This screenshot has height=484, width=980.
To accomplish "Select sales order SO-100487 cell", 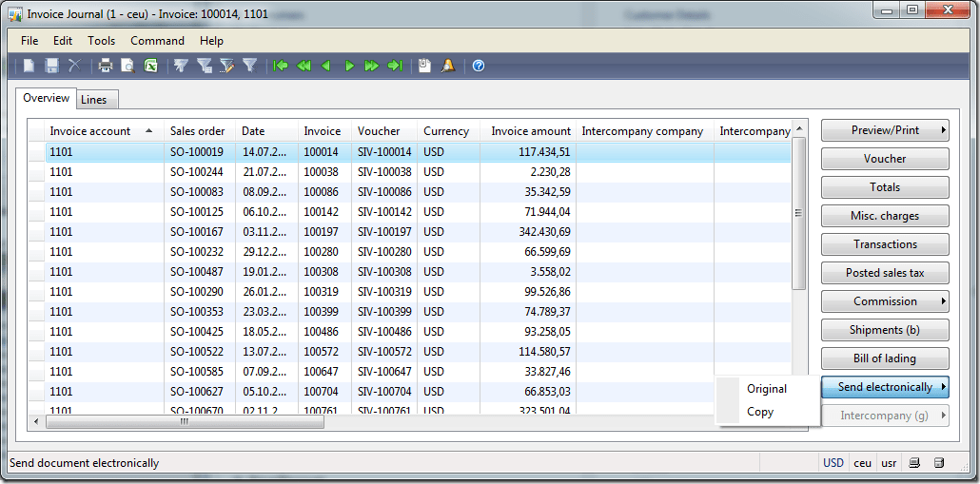I will click(200, 272).
